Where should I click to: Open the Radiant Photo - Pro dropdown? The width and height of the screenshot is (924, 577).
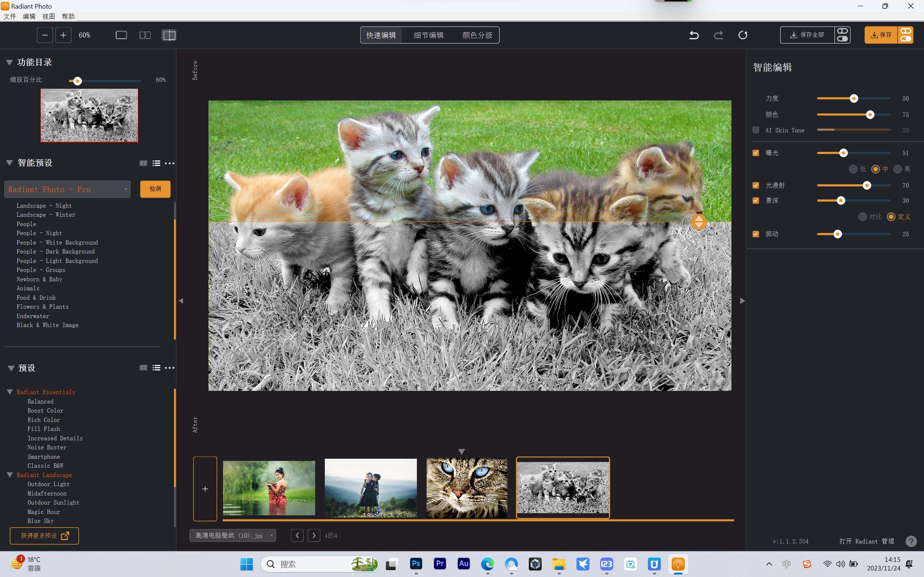click(67, 189)
